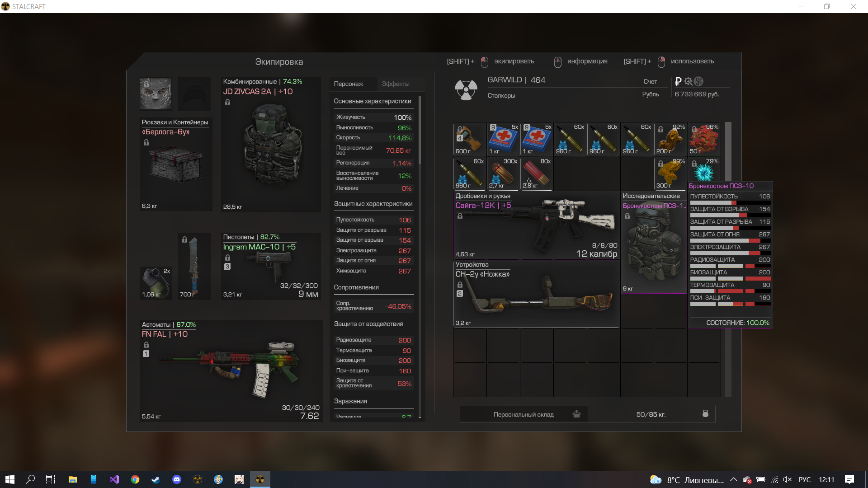Screen dimensions: 868x488
Task: Select the brown artifact at 92%
Action: coord(670,139)
